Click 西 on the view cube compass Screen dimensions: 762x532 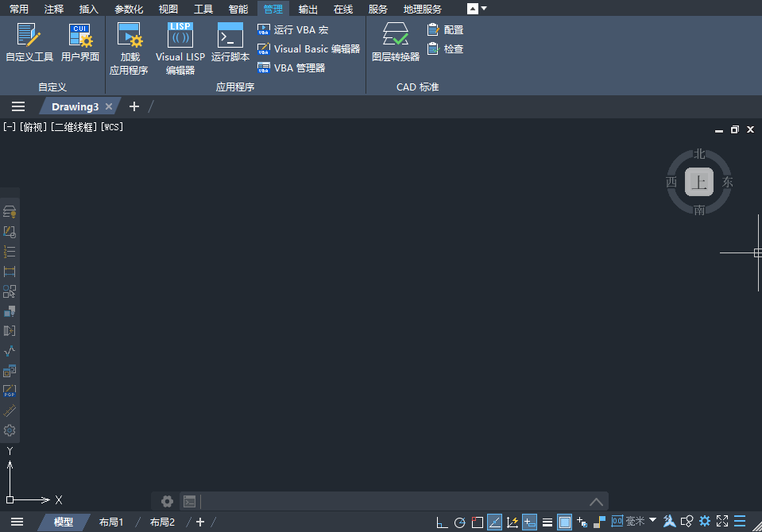[671, 182]
